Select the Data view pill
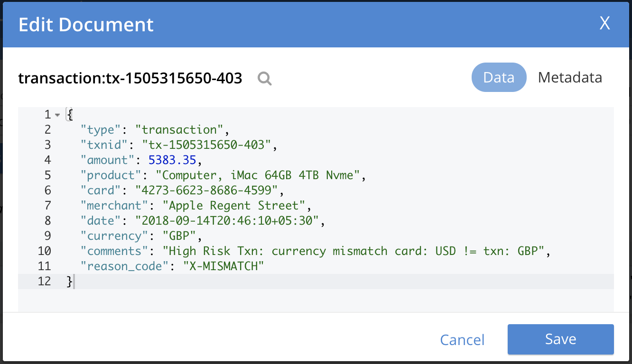This screenshot has width=632, height=364. [499, 77]
